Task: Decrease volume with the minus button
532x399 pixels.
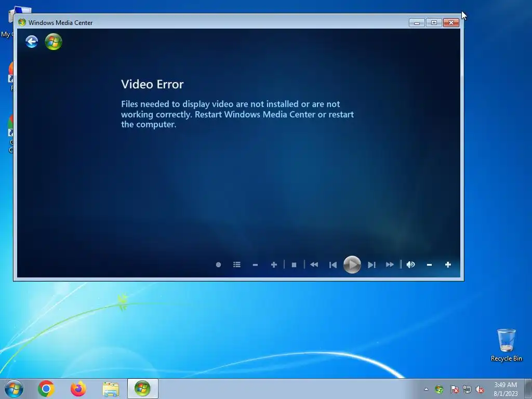Action: tap(429, 265)
